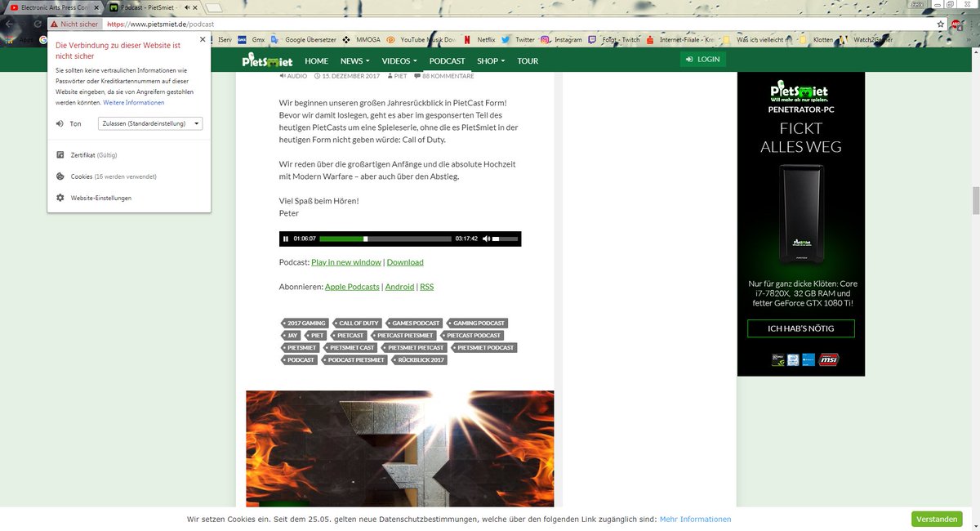Viewport: 980px width, 531px height.
Task: Open 'Mehr Informationen' cookie link
Action: [x=695, y=519]
